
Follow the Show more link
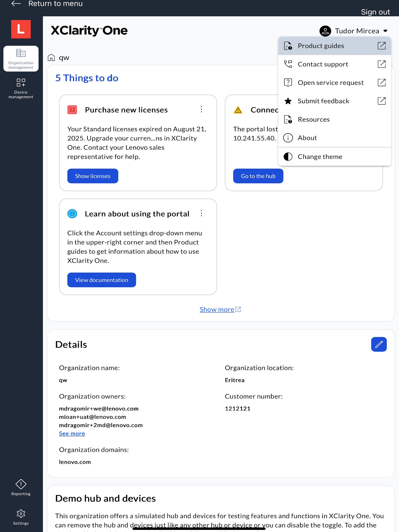coord(217,309)
